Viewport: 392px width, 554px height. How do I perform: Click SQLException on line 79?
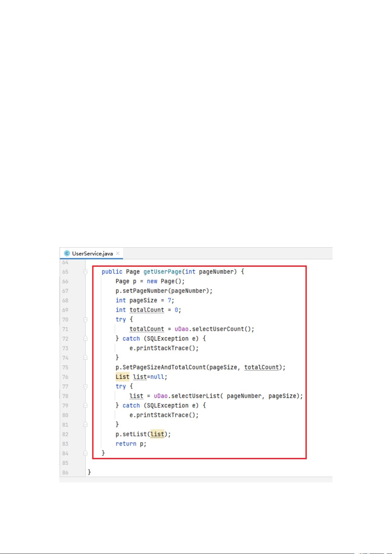click(168, 405)
